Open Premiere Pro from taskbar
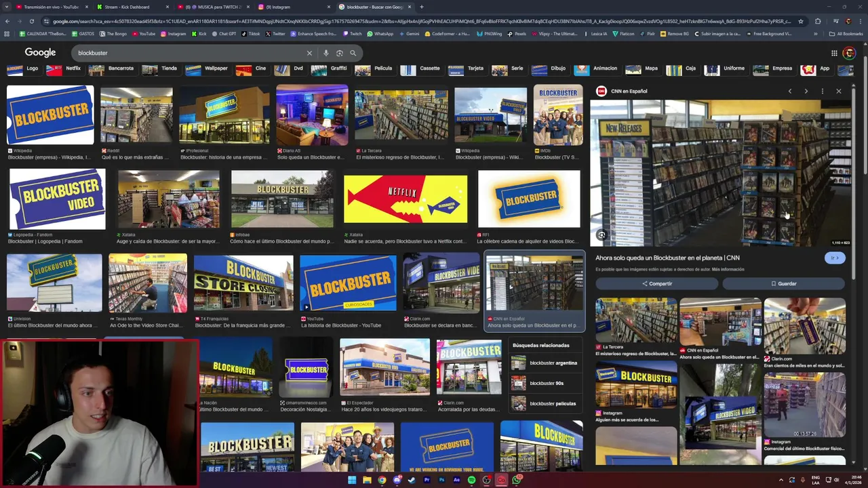The width and height of the screenshot is (868, 488). tap(427, 480)
